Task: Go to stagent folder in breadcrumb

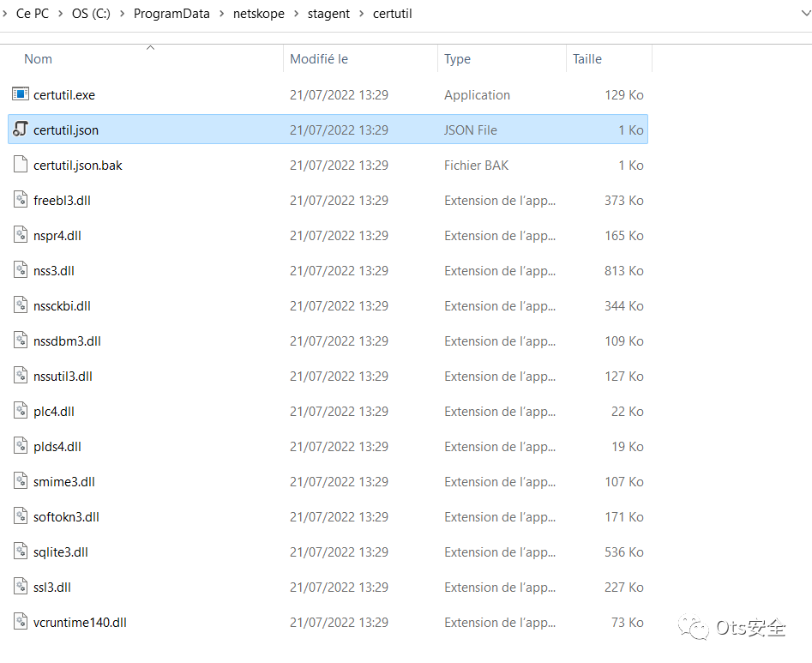Action: pos(328,14)
